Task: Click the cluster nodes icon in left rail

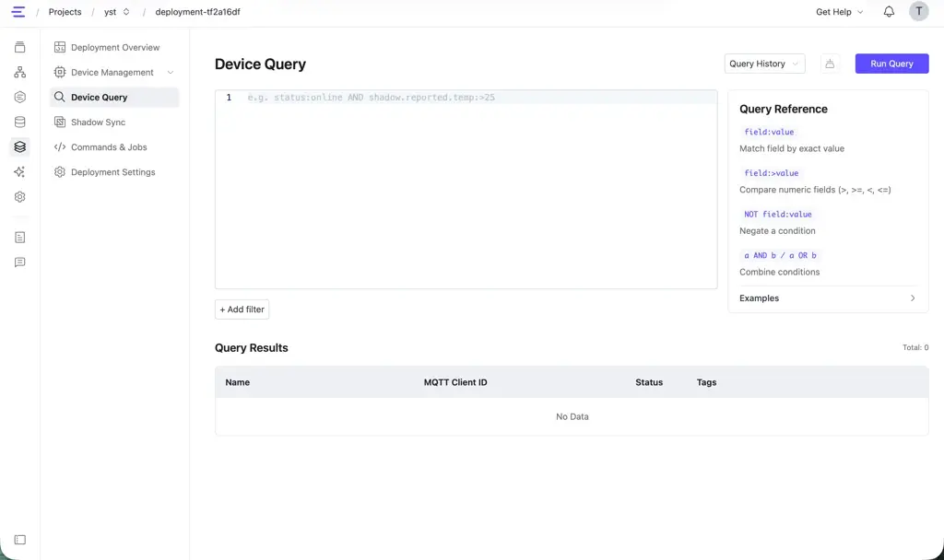Action: [x=20, y=72]
